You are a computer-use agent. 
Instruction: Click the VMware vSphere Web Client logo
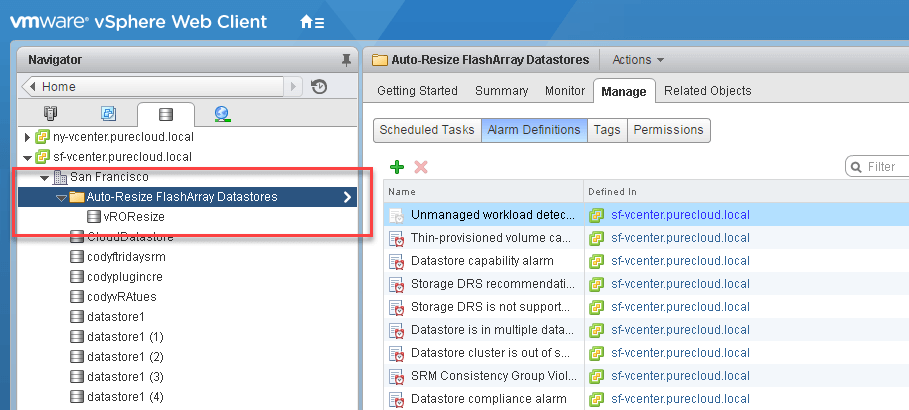(139, 23)
